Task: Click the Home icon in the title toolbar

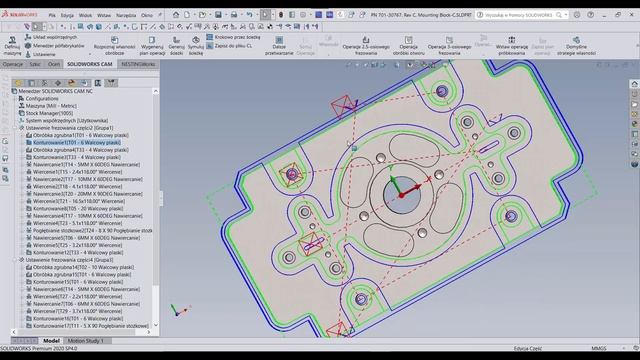Action: [176, 15]
